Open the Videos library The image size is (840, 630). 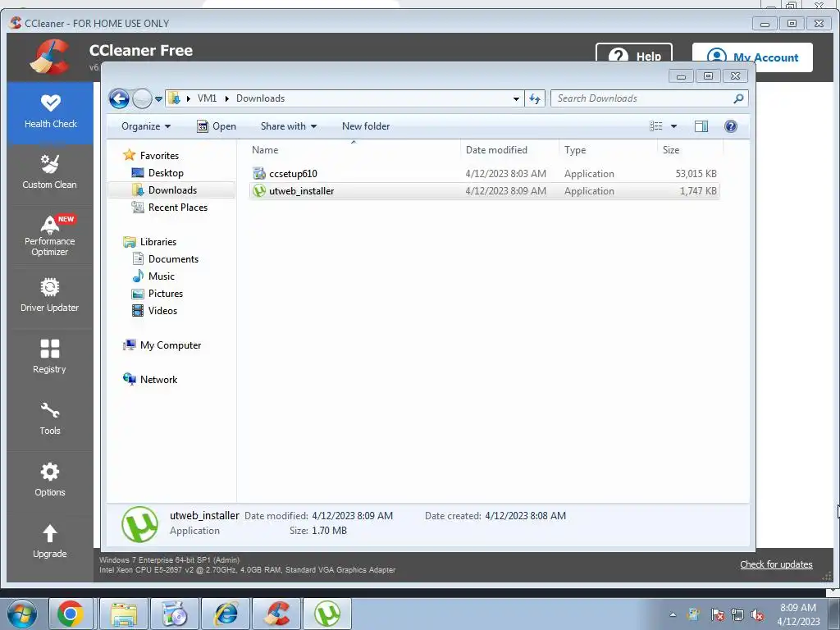tap(162, 311)
